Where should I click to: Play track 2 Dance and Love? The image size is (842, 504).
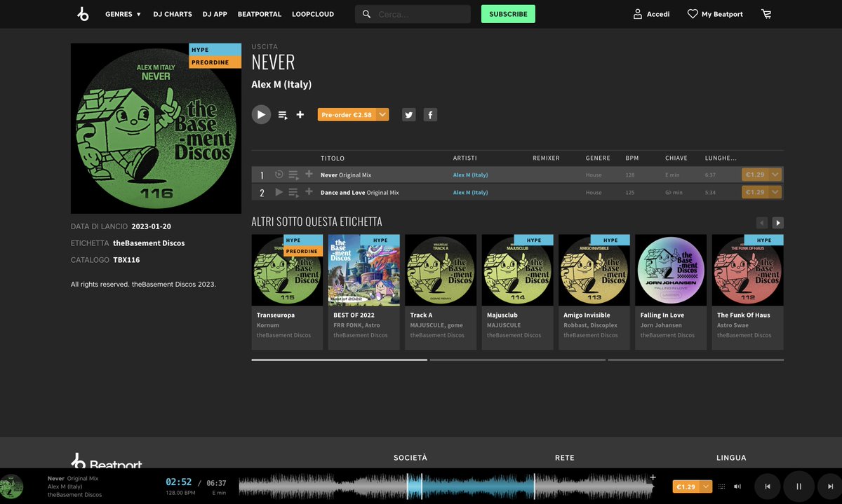[x=279, y=192]
